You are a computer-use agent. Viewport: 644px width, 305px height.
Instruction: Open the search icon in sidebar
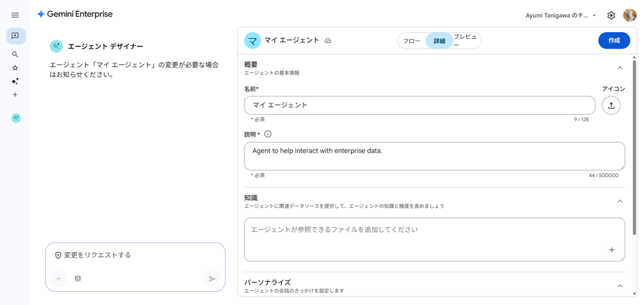15,55
